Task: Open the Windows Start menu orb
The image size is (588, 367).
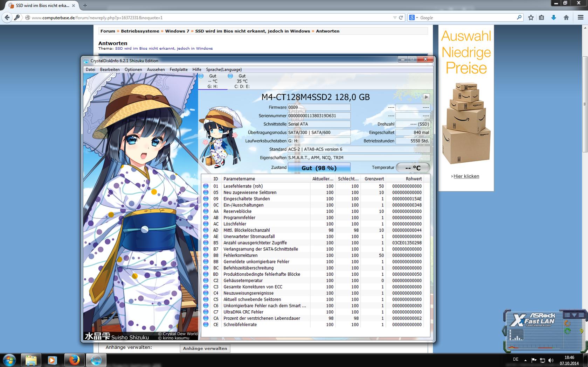Action: [x=9, y=360]
